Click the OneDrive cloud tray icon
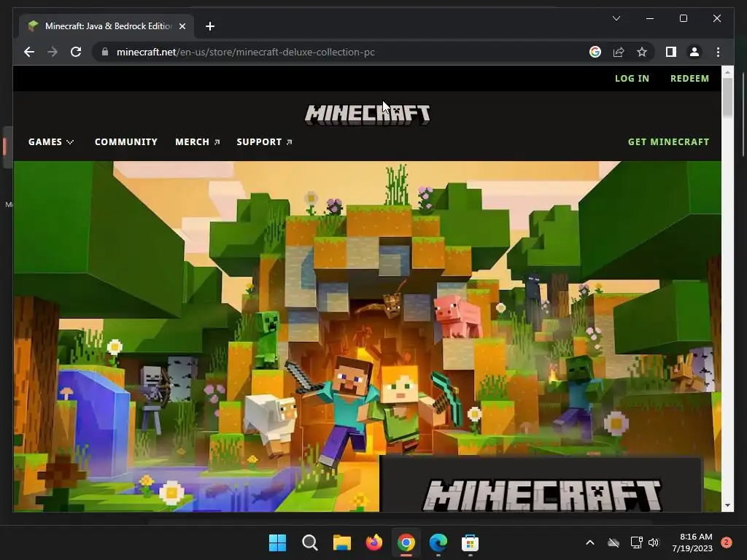 tap(614, 542)
